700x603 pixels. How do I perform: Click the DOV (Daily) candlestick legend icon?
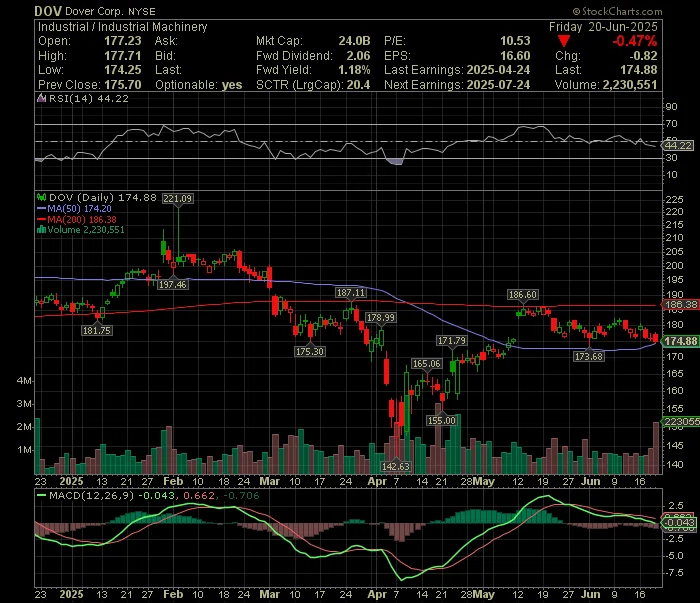tap(42, 197)
